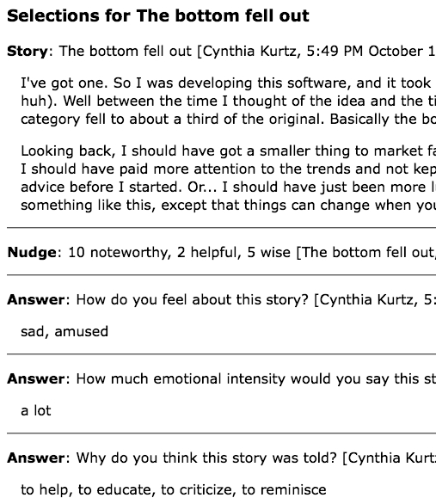Click the second bold 'Answer' label
436x504 pixels.
tap(36, 378)
